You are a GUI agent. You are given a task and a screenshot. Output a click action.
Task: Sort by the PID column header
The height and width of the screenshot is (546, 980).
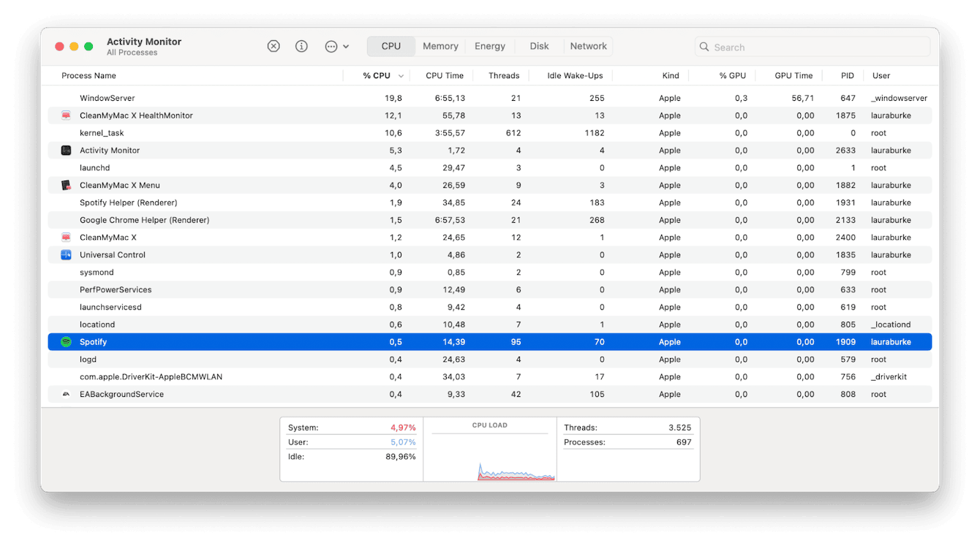click(x=847, y=76)
